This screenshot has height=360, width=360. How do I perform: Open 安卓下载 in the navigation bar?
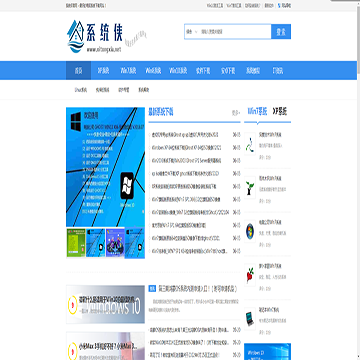(x=228, y=71)
